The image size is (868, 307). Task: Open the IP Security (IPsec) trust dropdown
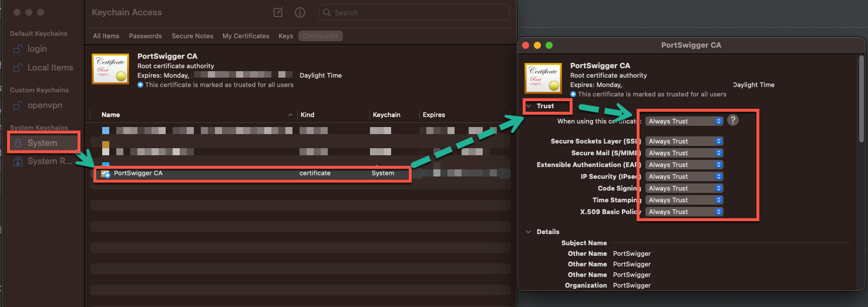(x=684, y=176)
